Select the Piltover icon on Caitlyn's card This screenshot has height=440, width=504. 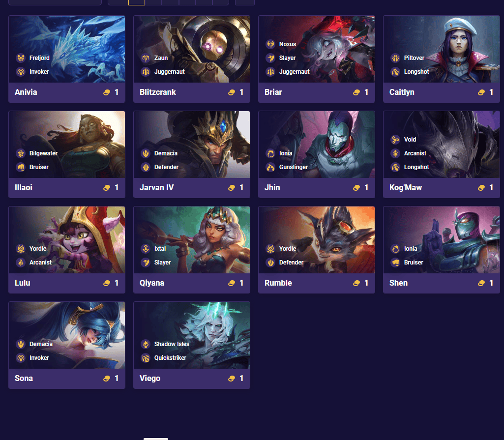(395, 58)
